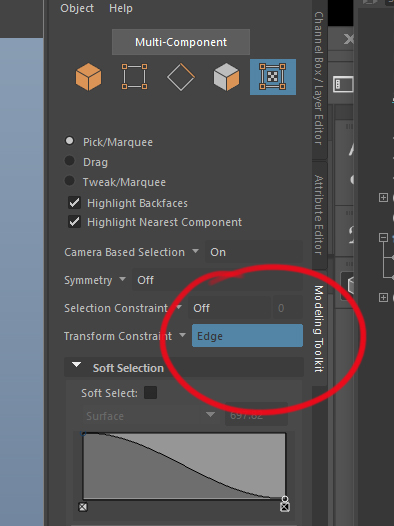Collapse minus tree node in outliner

[x=383, y=237]
